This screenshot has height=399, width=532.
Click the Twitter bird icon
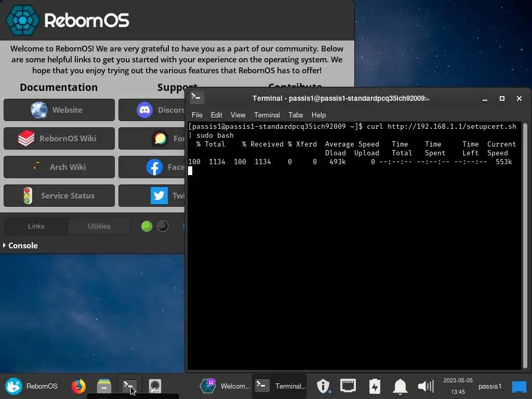click(159, 195)
